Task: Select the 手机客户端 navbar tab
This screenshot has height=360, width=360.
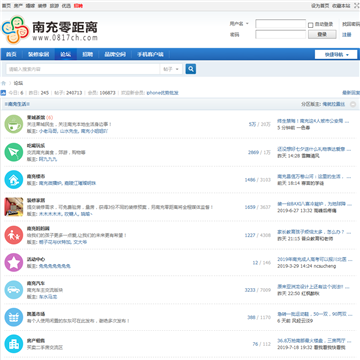Action: (150, 54)
